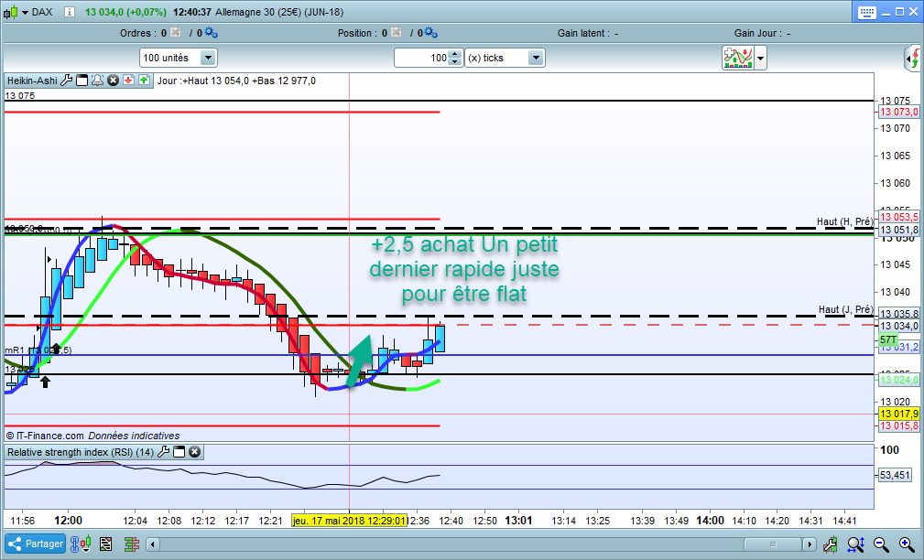Click the 'Haut (H, Pré)' level label

click(844, 221)
